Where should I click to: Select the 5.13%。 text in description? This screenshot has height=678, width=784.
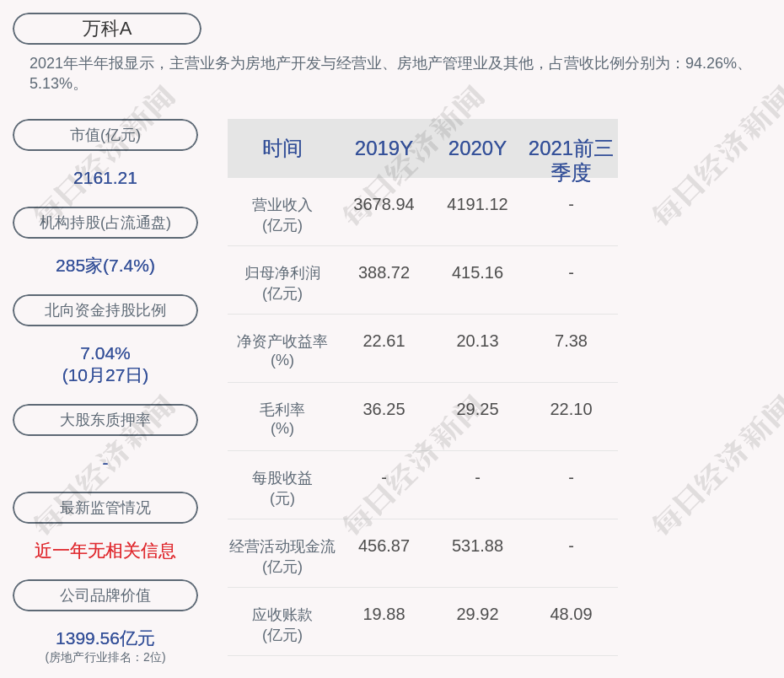(56, 83)
